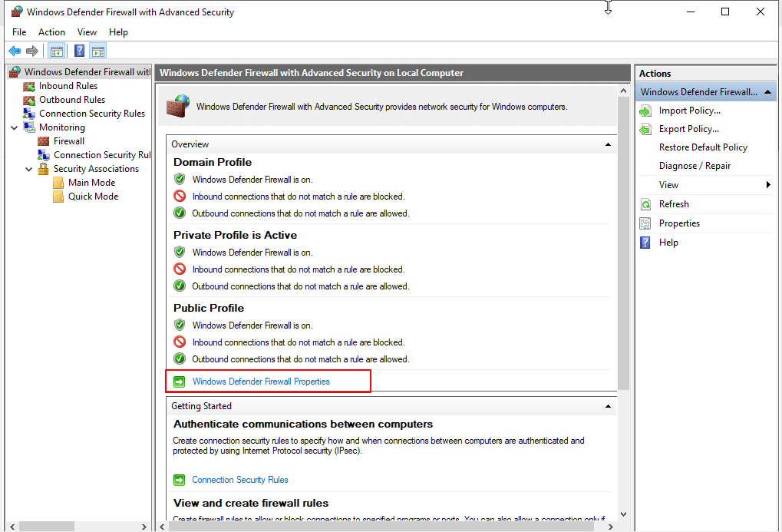Click the Connection Security Rules link
Image resolution: width=782 pixels, height=532 pixels.
239,479
